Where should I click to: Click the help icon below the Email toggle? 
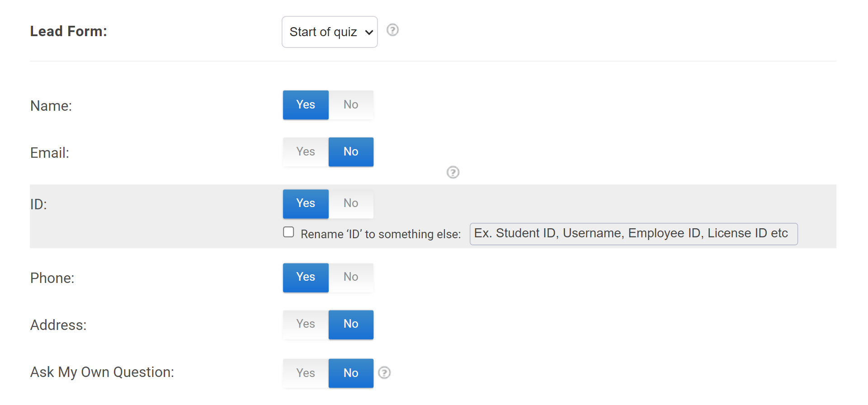tap(453, 172)
